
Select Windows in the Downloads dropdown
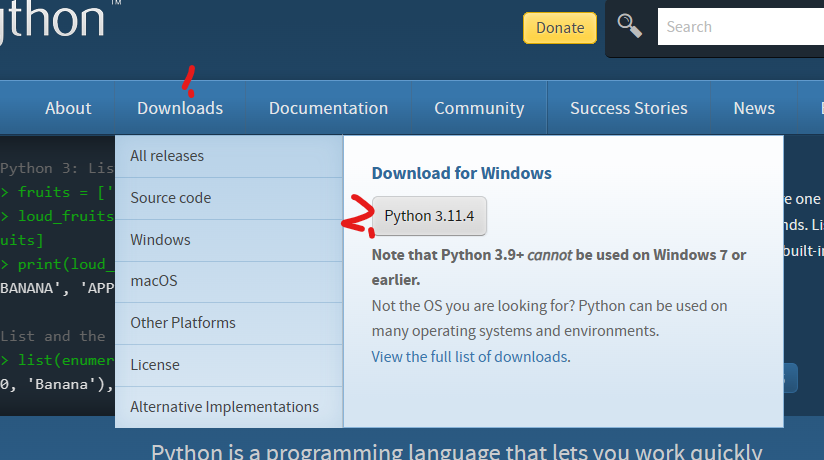tap(160, 240)
